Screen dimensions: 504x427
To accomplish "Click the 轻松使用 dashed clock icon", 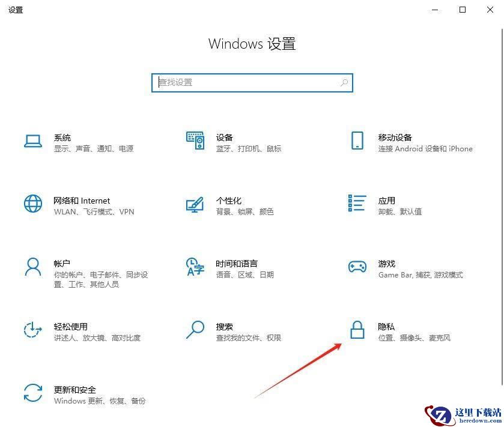I will tap(33, 330).
